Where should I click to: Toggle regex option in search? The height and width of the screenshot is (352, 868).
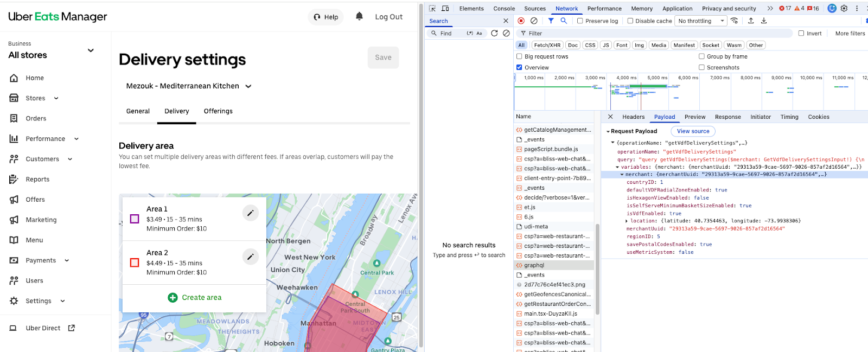tap(470, 33)
